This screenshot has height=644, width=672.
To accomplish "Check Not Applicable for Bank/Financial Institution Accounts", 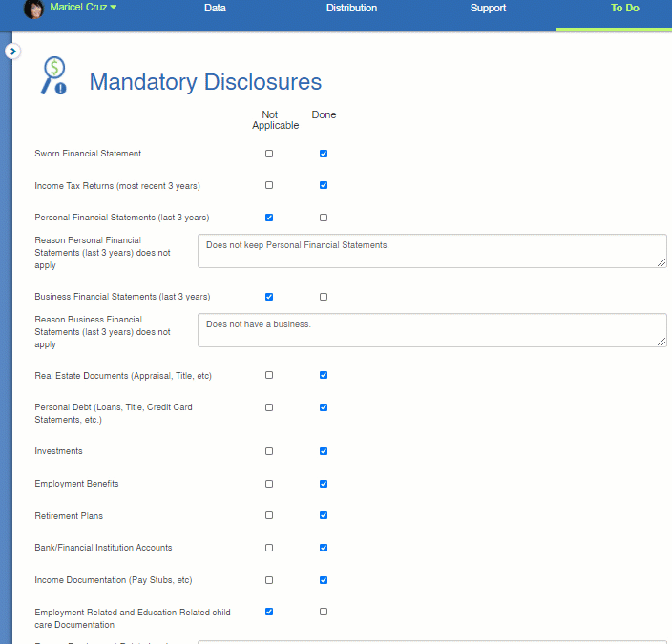I will click(269, 548).
